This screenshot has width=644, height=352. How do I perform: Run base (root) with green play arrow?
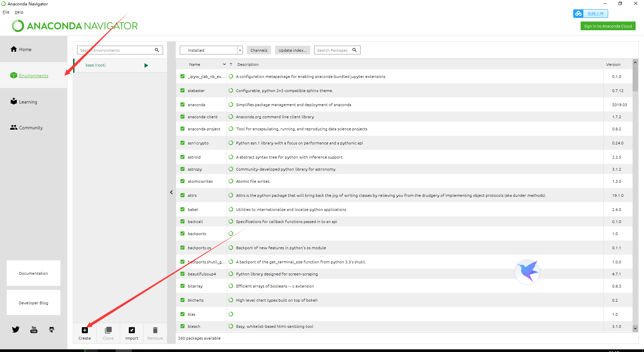click(146, 65)
